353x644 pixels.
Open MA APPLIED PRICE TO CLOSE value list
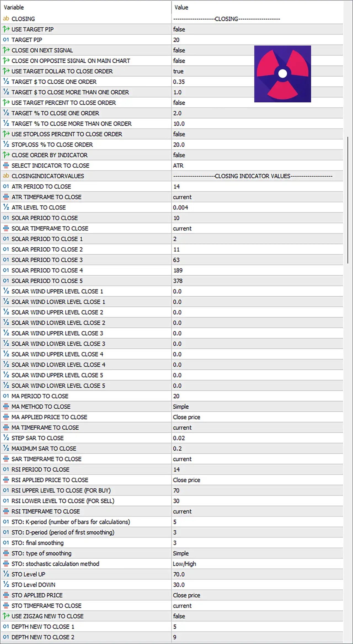[257, 417]
